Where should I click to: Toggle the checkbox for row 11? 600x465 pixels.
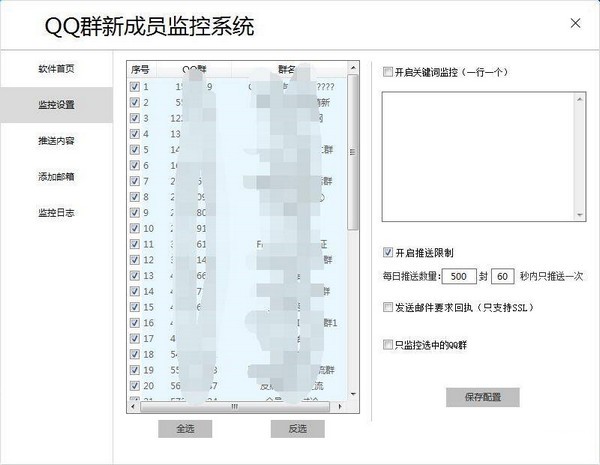coord(135,244)
